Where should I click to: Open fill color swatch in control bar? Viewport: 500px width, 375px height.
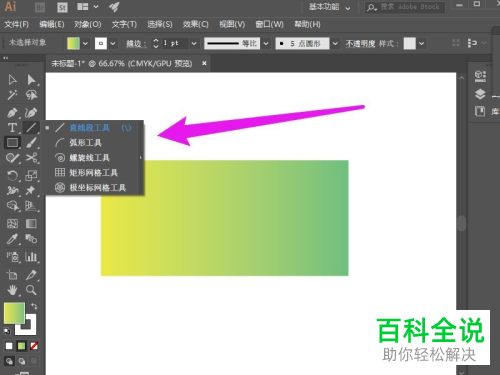coord(73,43)
